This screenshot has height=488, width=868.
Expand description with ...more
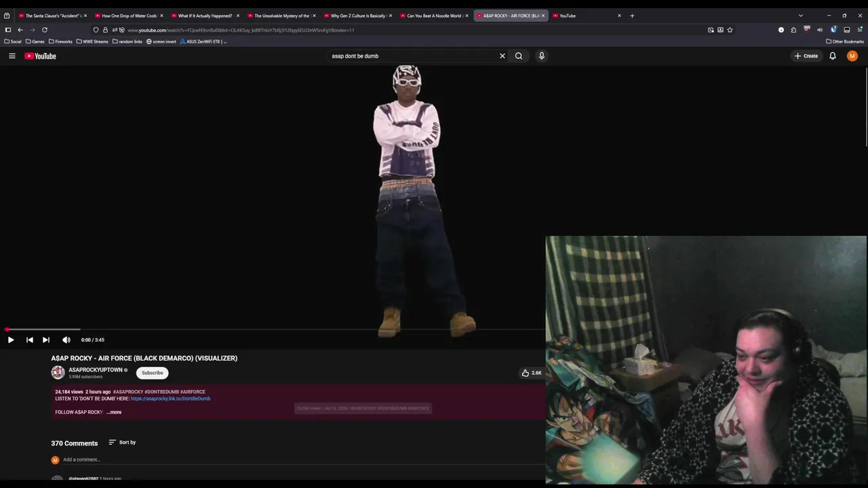coord(114,412)
